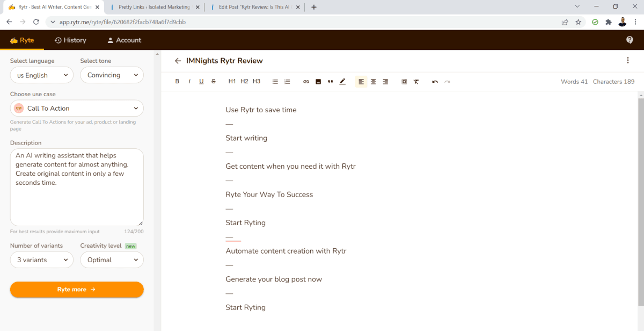
Task: Bookmark this page with the star icon
Action: (x=578, y=22)
